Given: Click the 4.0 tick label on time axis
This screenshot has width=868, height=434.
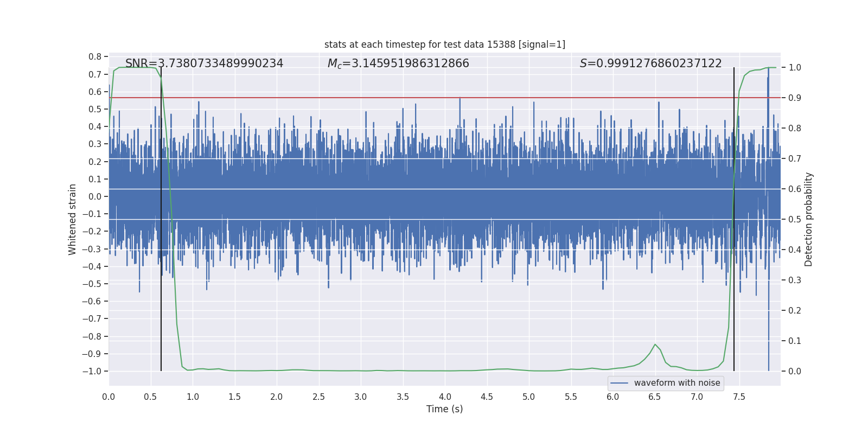Looking at the screenshot, I should 445,397.
